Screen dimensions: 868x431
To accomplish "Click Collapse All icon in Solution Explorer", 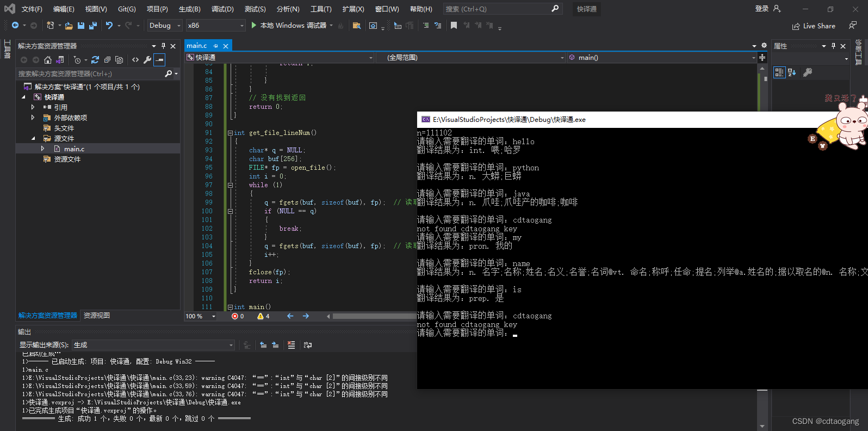I will pyautogui.click(x=107, y=60).
